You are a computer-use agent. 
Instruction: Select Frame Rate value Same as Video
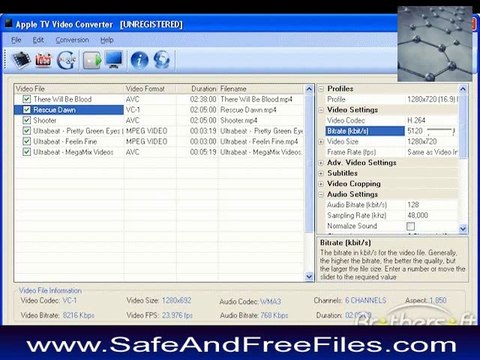point(432,152)
